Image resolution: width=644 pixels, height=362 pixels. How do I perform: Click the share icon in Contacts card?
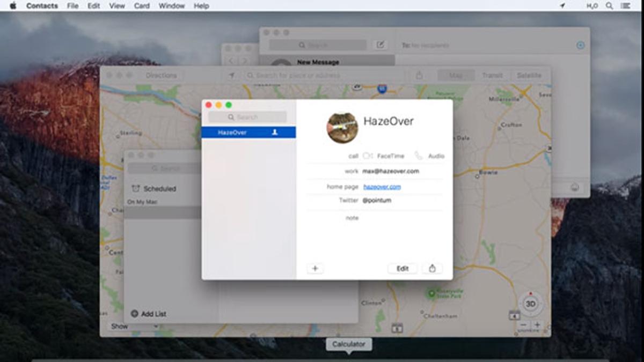432,269
